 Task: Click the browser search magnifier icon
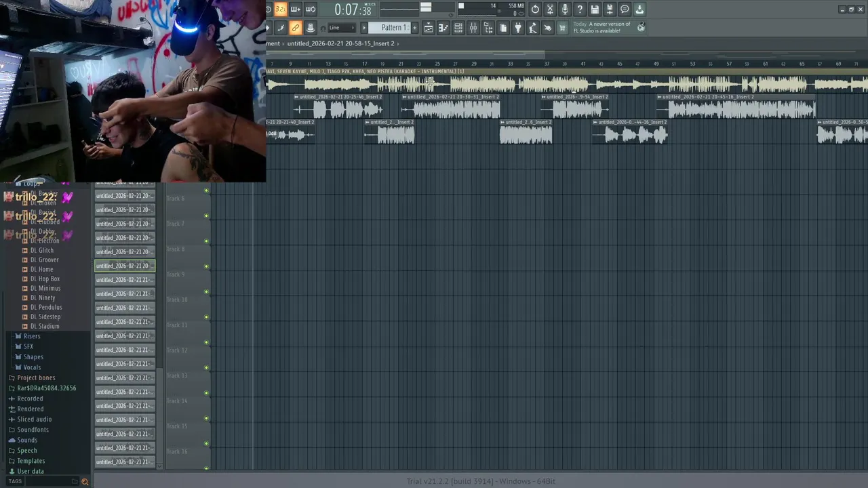tap(85, 482)
